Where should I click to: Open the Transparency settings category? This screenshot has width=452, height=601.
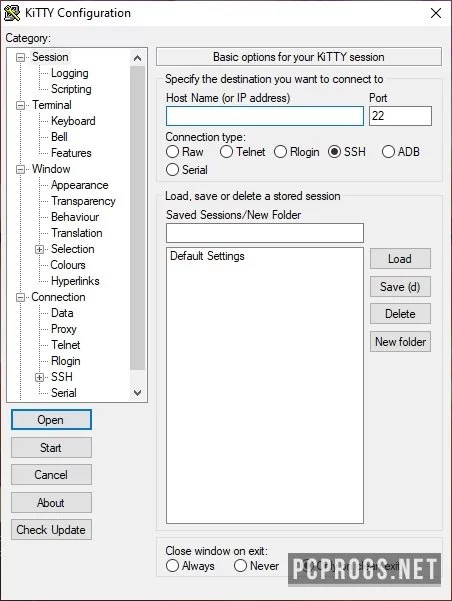click(x=83, y=201)
